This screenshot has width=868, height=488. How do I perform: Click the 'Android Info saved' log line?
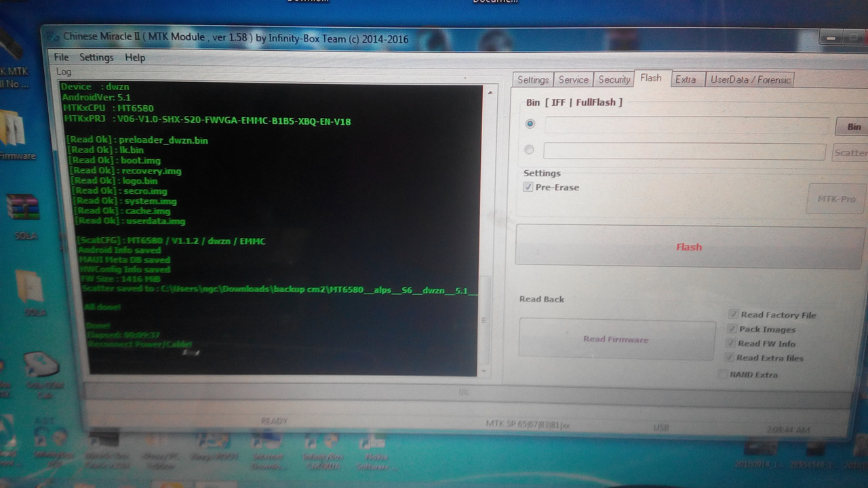(x=120, y=250)
